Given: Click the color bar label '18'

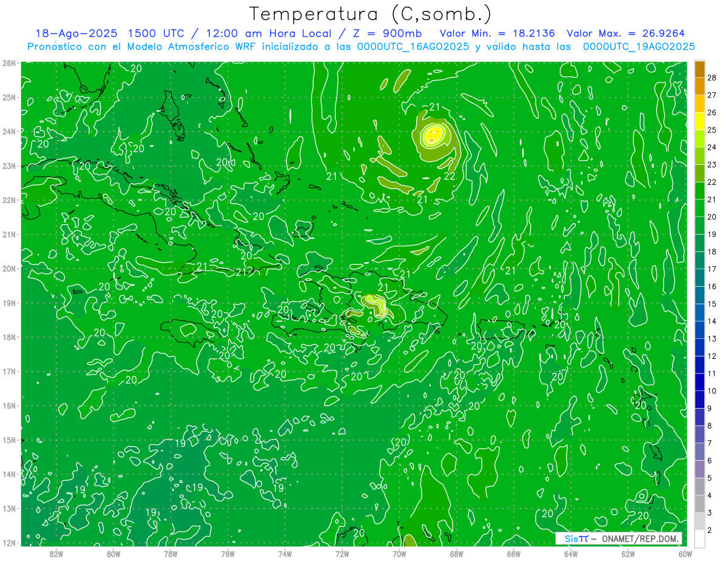Looking at the screenshot, I should pyautogui.click(x=712, y=252).
